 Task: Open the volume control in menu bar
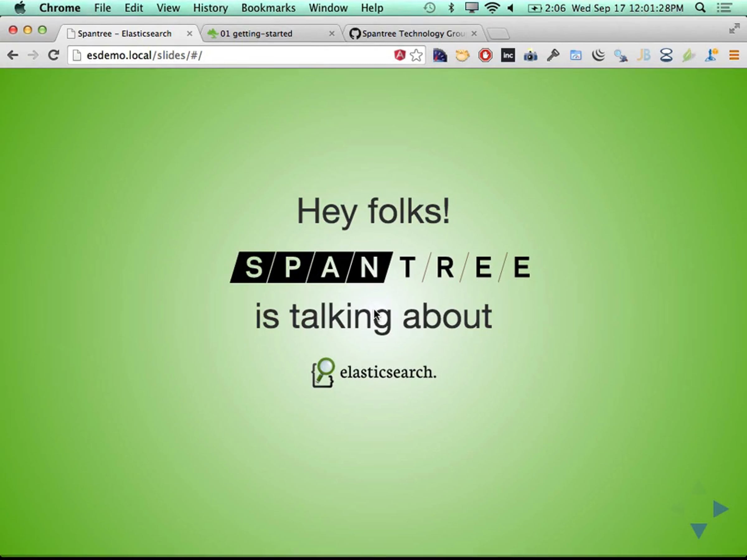[x=511, y=8]
